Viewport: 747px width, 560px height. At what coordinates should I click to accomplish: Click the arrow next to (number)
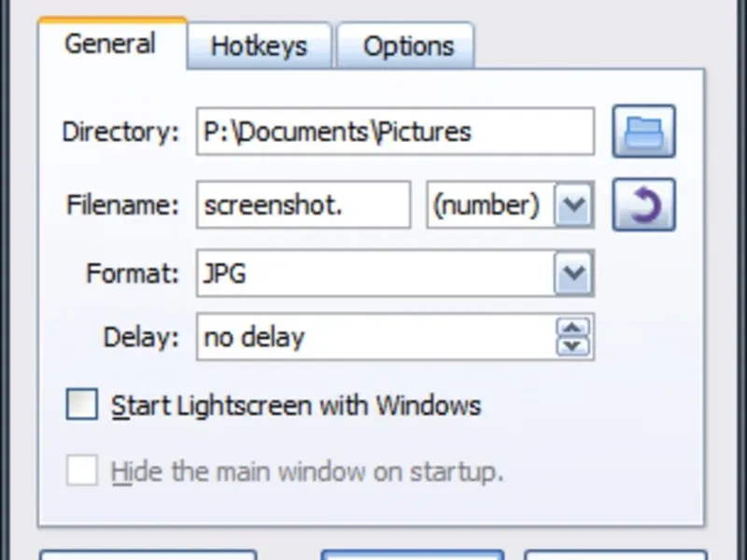tap(573, 204)
